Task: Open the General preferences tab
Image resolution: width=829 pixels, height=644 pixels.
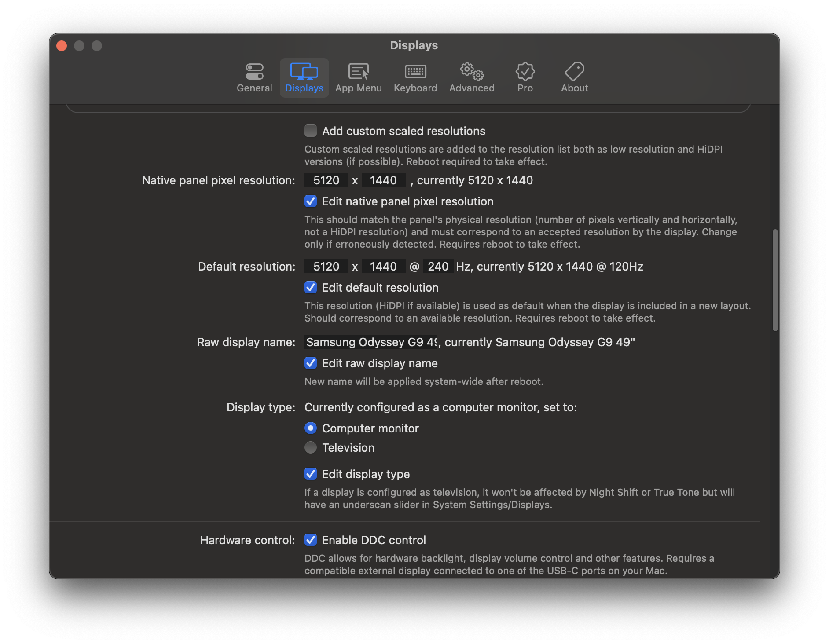Action: (254, 78)
